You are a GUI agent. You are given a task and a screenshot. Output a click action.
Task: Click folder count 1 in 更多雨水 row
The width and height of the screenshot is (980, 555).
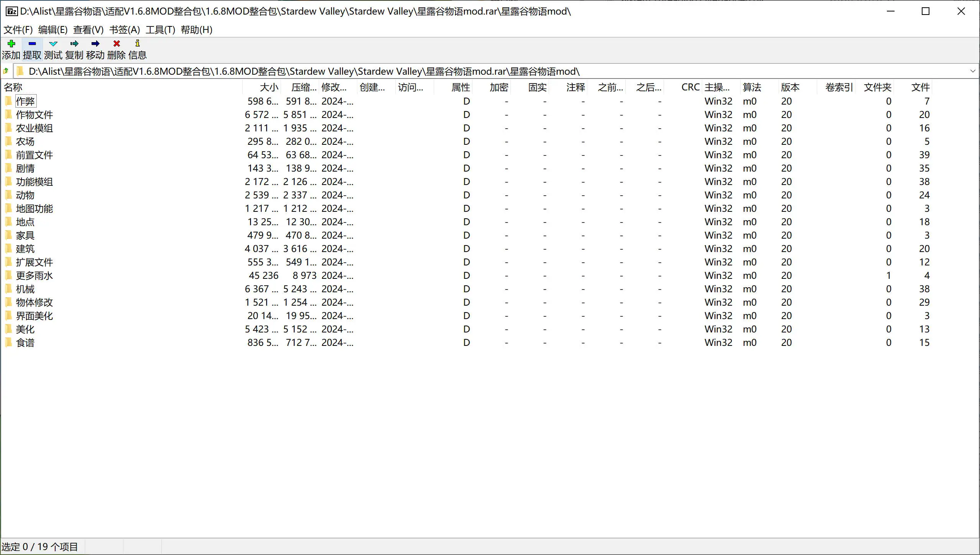point(888,275)
